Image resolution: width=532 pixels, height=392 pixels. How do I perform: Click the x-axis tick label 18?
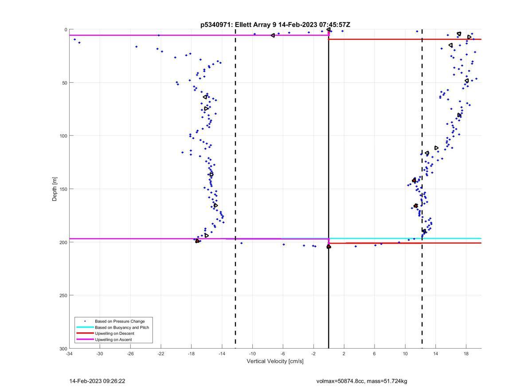466,353
